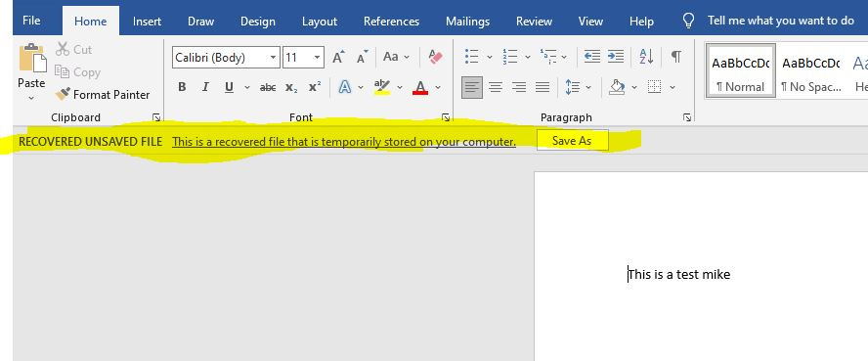Apply text effects and typography
The height and width of the screenshot is (361, 868).
[x=345, y=87]
